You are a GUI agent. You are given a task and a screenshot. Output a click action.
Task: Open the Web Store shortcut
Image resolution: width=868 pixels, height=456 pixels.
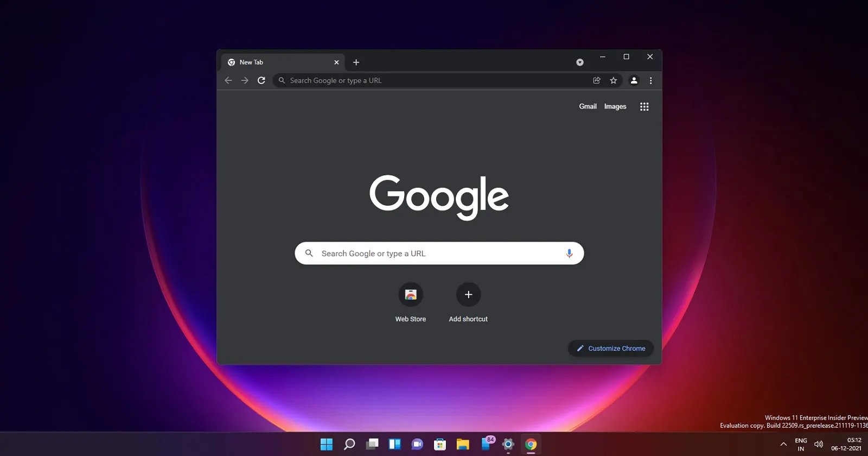(x=411, y=295)
